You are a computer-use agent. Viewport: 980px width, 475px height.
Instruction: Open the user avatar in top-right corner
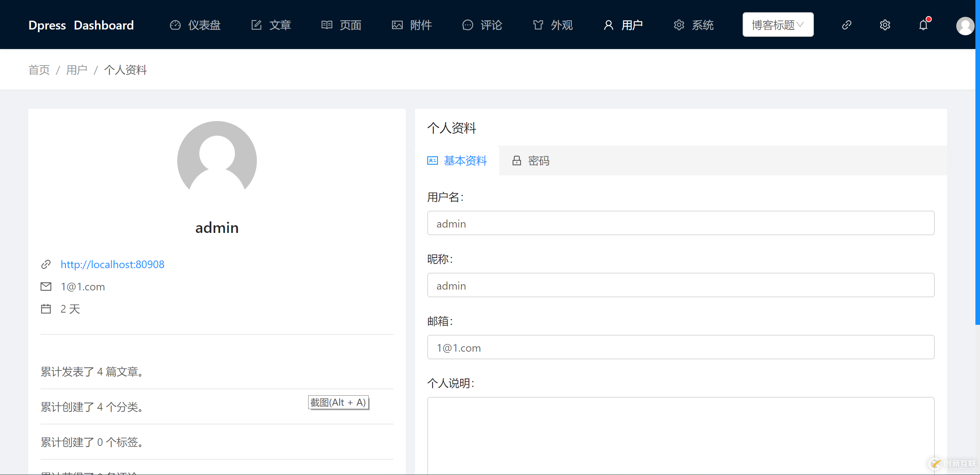pos(965,26)
